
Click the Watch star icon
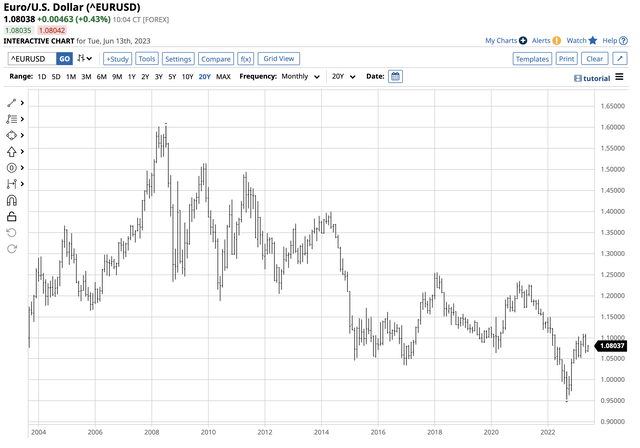(593, 40)
